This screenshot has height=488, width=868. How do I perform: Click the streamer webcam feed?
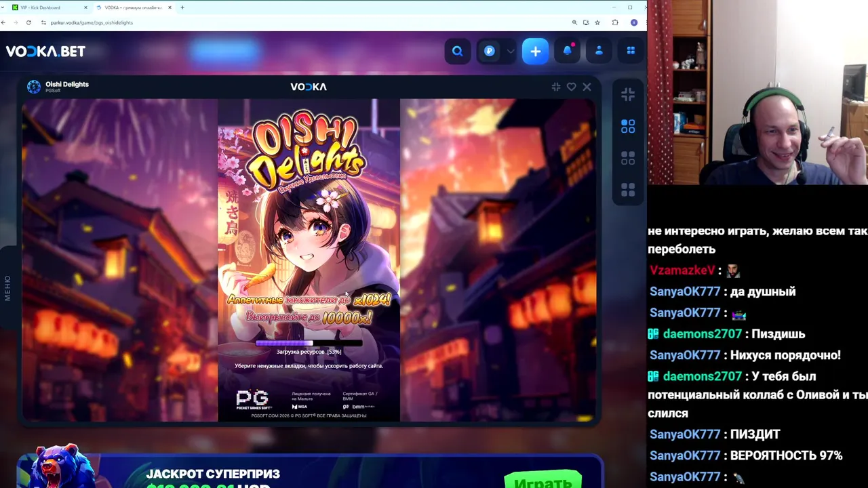point(757,92)
